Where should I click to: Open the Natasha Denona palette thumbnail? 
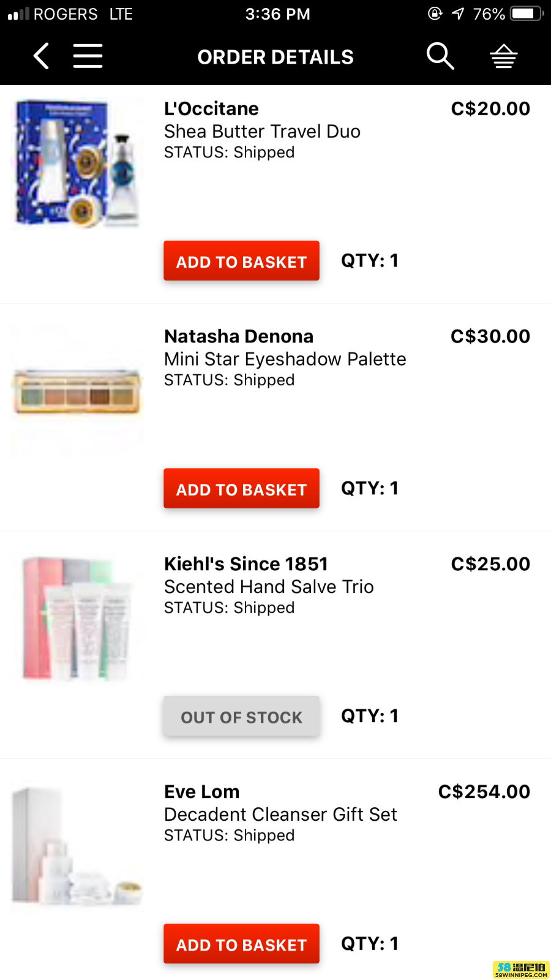(77, 391)
